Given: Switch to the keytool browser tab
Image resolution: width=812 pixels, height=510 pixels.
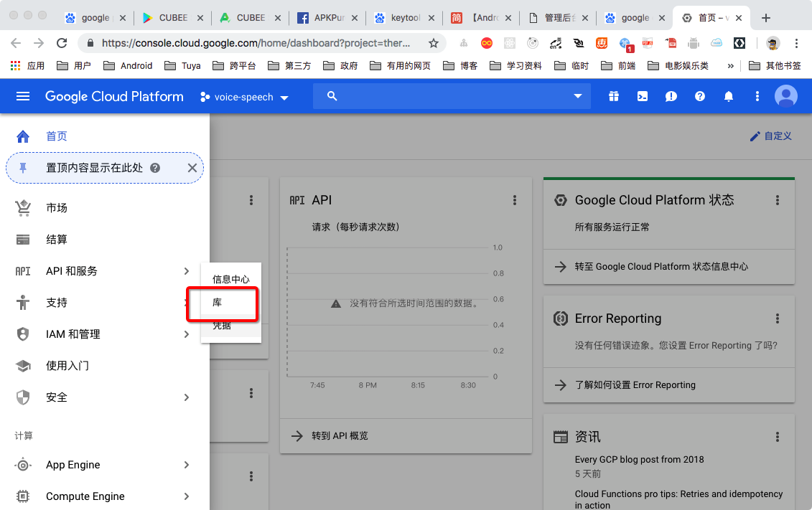Looking at the screenshot, I should click(x=404, y=18).
